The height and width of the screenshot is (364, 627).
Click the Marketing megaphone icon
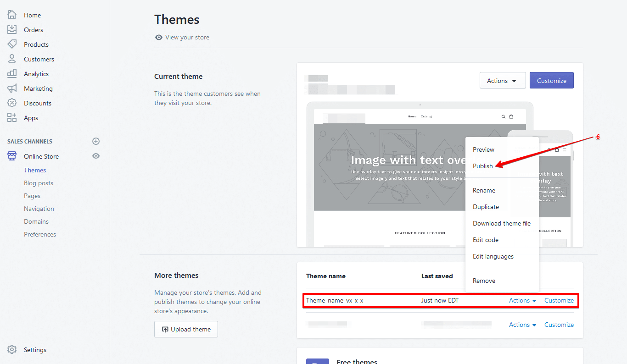click(x=12, y=88)
